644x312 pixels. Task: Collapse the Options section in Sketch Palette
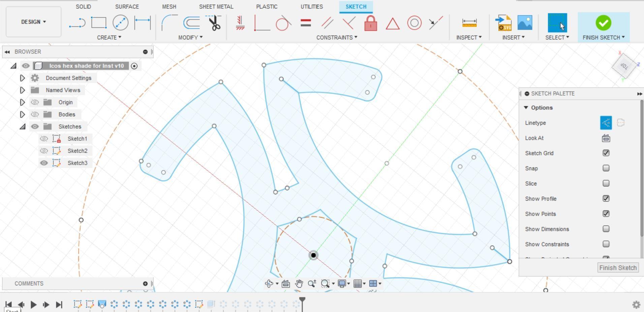(x=526, y=108)
